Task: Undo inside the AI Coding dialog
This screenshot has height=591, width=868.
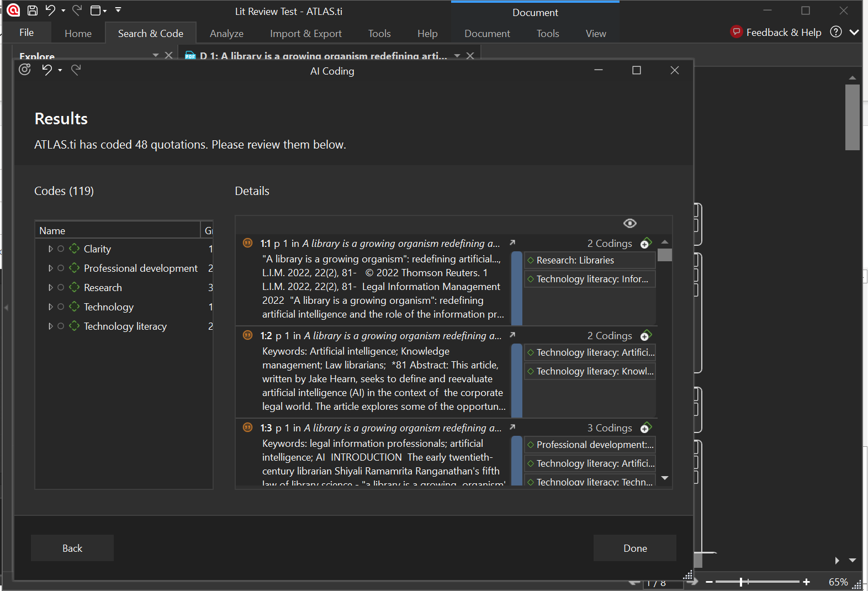Action: (47, 70)
